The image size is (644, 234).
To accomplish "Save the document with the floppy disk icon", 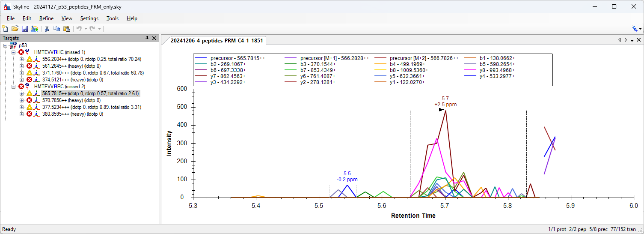I will [25, 29].
